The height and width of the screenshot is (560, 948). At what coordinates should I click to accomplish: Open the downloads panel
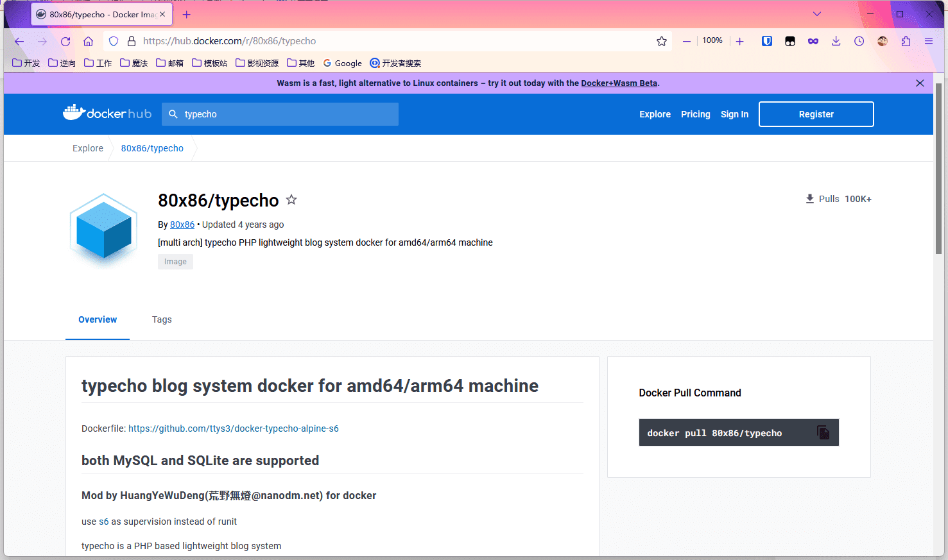click(836, 41)
